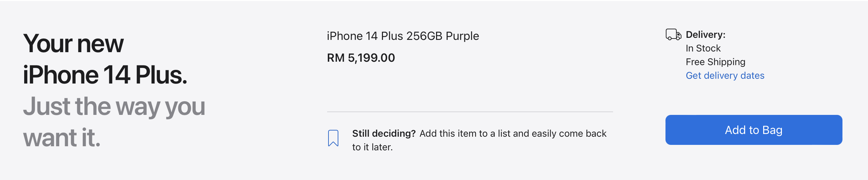Click the iPhone 14 Plus 256GB Purple title
Image resolution: width=868 pixels, height=180 pixels.
pyautogui.click(x=403, y=36)
